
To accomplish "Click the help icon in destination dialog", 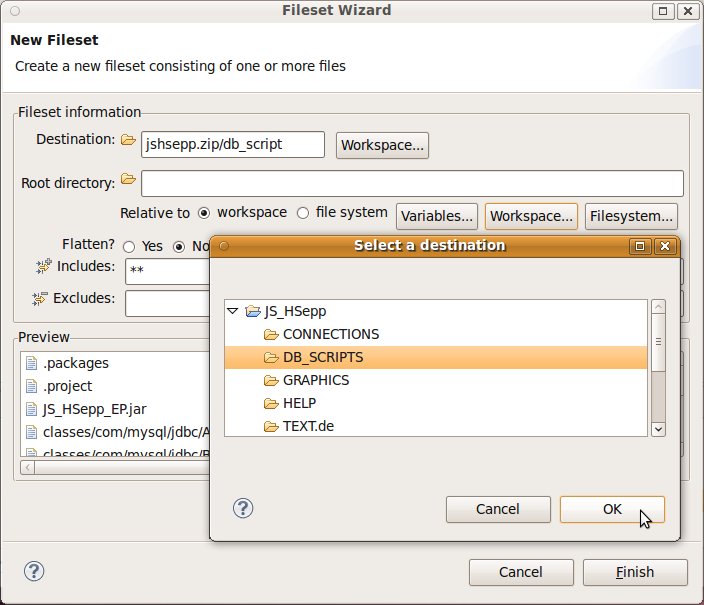I will point(242,508).
